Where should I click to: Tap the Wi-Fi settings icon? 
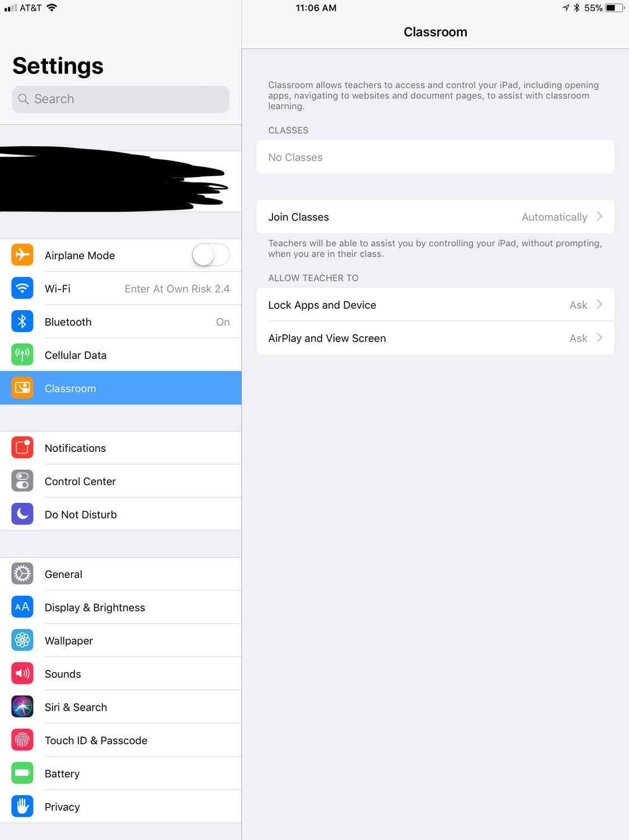(22, 288)
